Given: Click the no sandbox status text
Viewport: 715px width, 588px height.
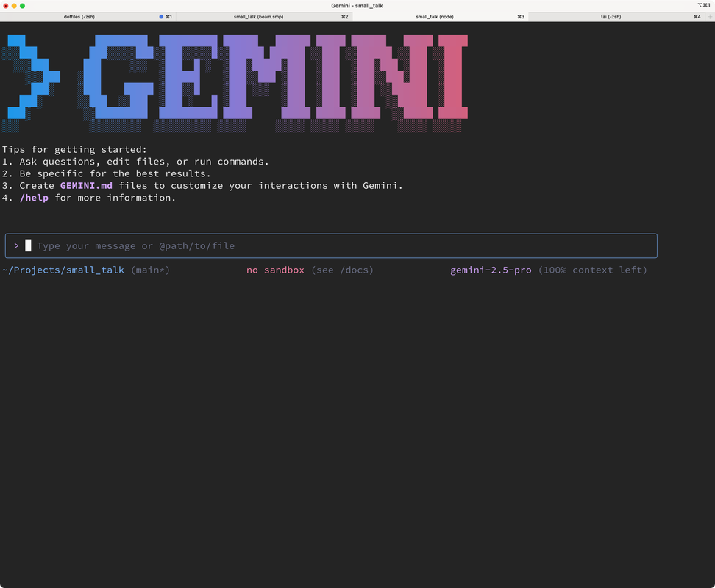Looking at the screenshot, I should coord(275,270).
